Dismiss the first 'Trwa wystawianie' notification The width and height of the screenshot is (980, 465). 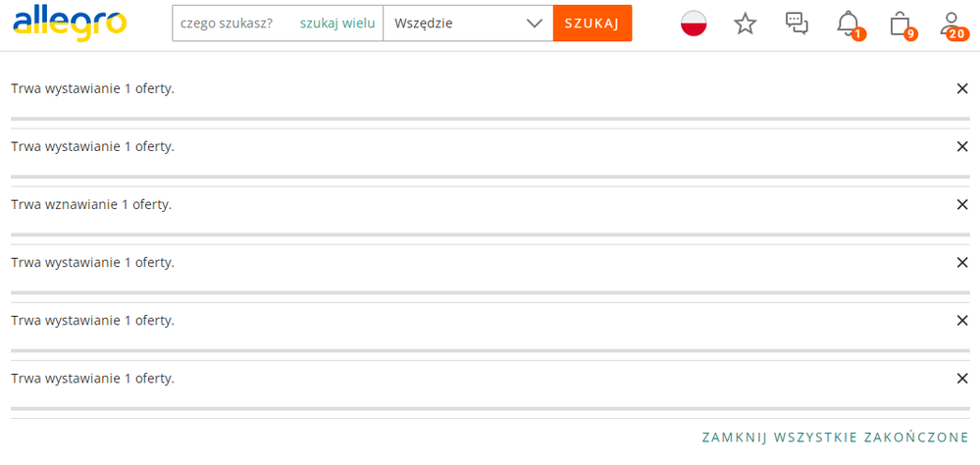tap(962, 89)
